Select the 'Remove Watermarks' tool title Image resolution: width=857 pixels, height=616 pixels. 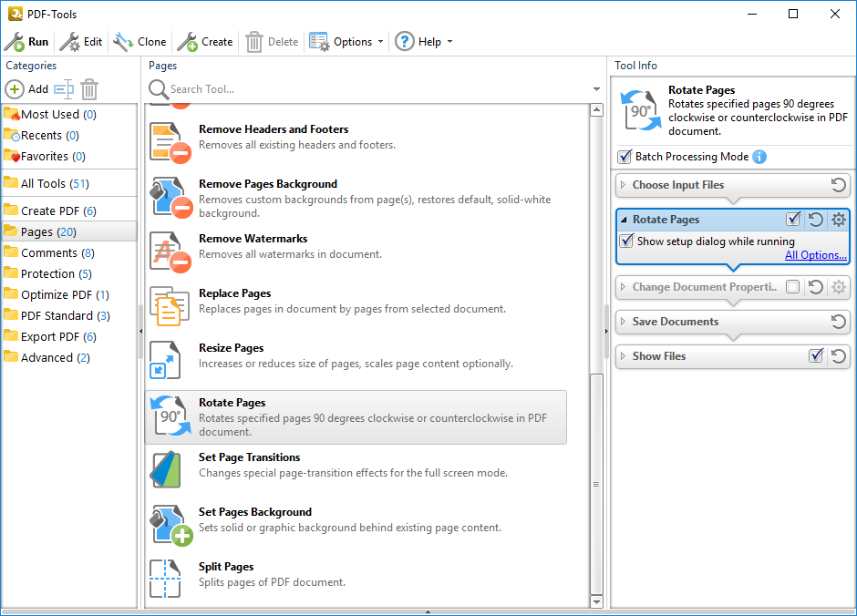pos(253,239)
